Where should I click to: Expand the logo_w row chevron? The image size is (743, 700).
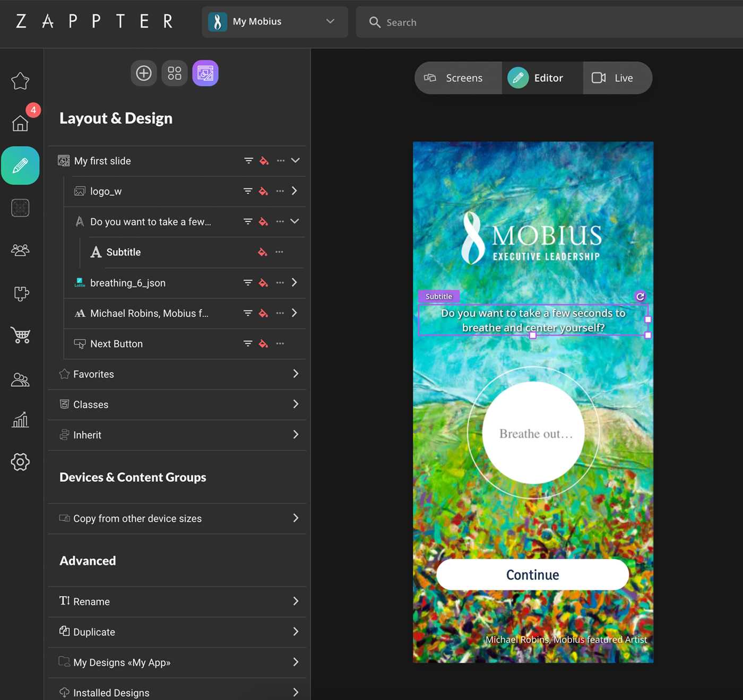(x=295, y=191)
